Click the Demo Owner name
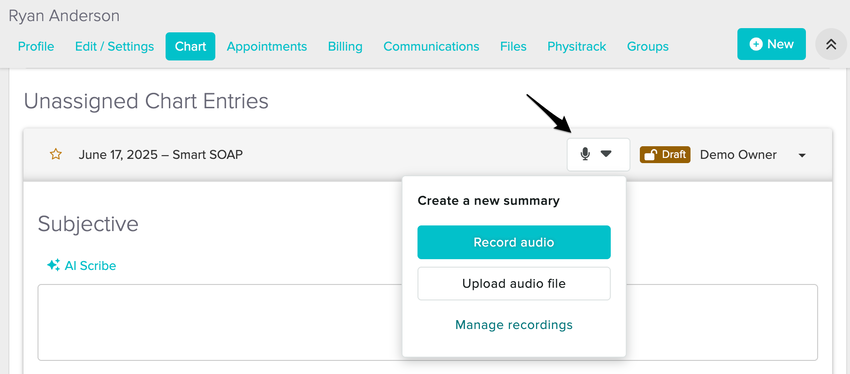Image resolution: width=850 pixels, height=374 pixels. pos(738,154)
